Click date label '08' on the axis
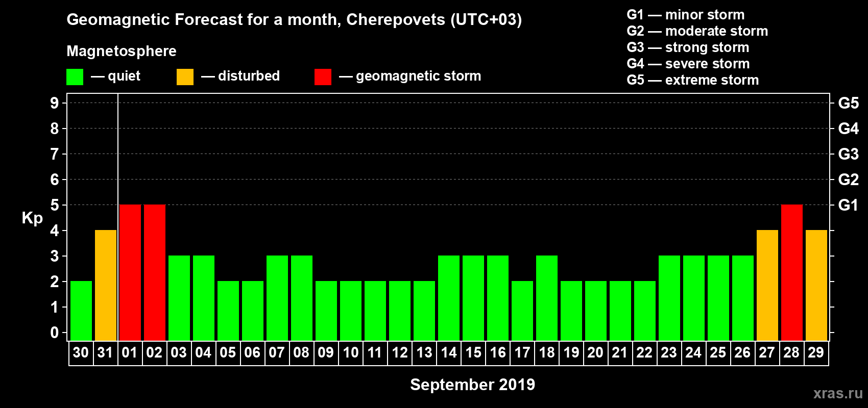The height and width of the screenshot is (408, 868). point(301,352)
